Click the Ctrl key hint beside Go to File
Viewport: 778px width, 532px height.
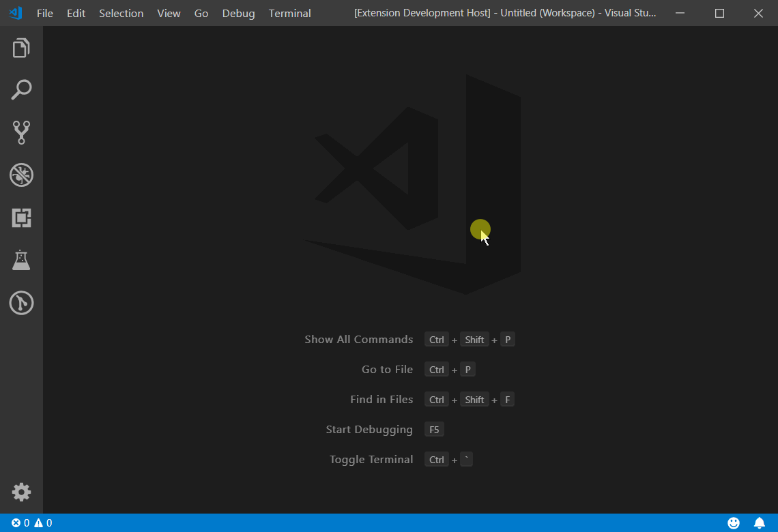click(x=437, y=370)
